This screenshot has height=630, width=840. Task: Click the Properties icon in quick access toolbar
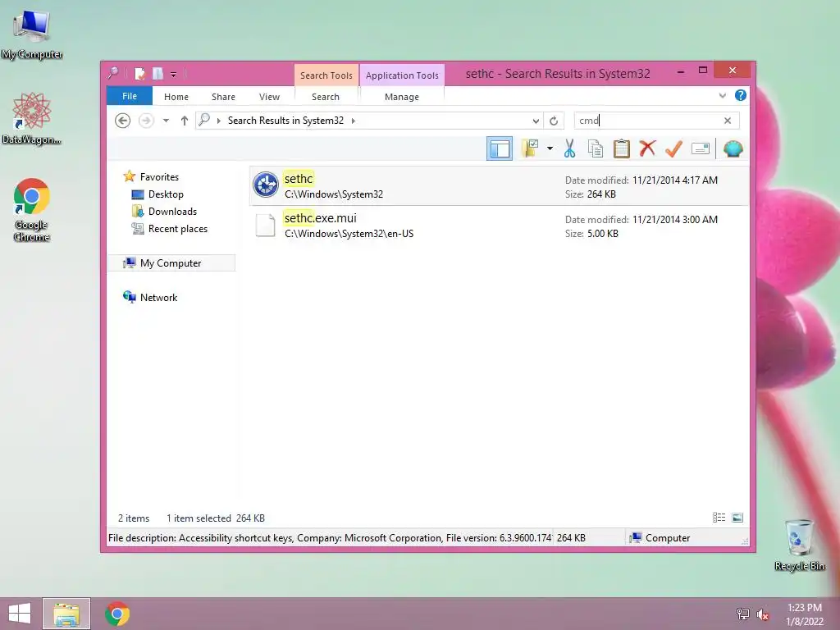(x=139, y=73)
